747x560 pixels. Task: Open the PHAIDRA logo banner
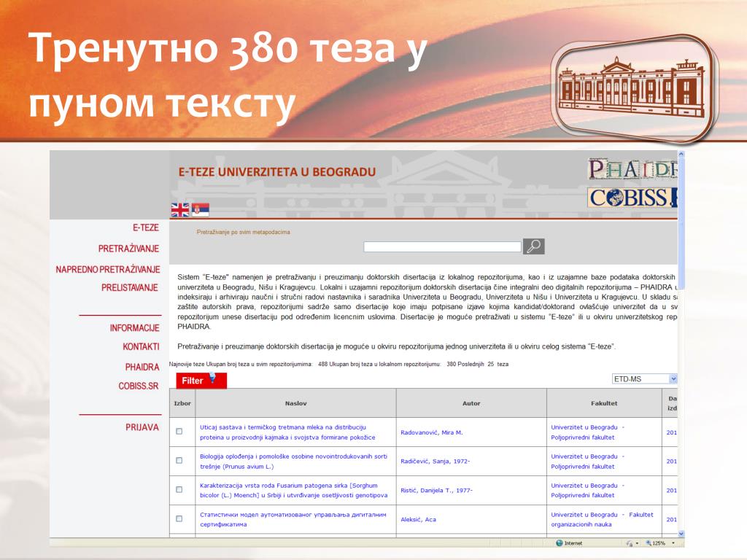[x=632, y=169]
